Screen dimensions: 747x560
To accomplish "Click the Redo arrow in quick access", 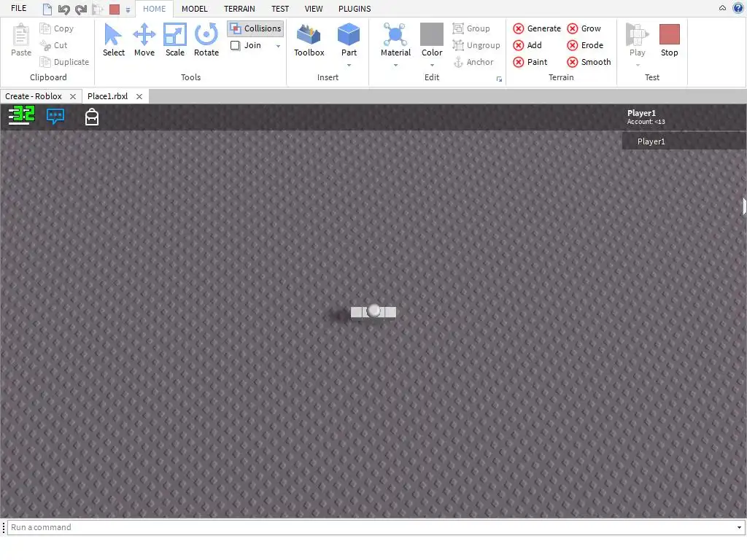I will (81, 9).
